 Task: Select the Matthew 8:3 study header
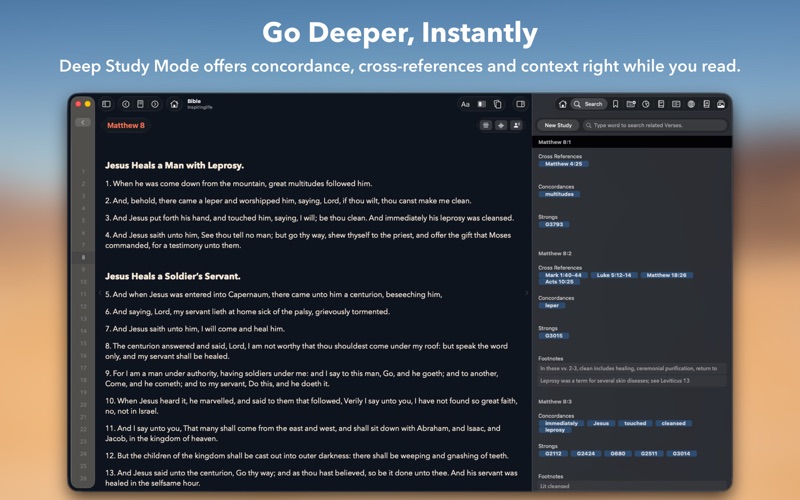pos(555,402)
